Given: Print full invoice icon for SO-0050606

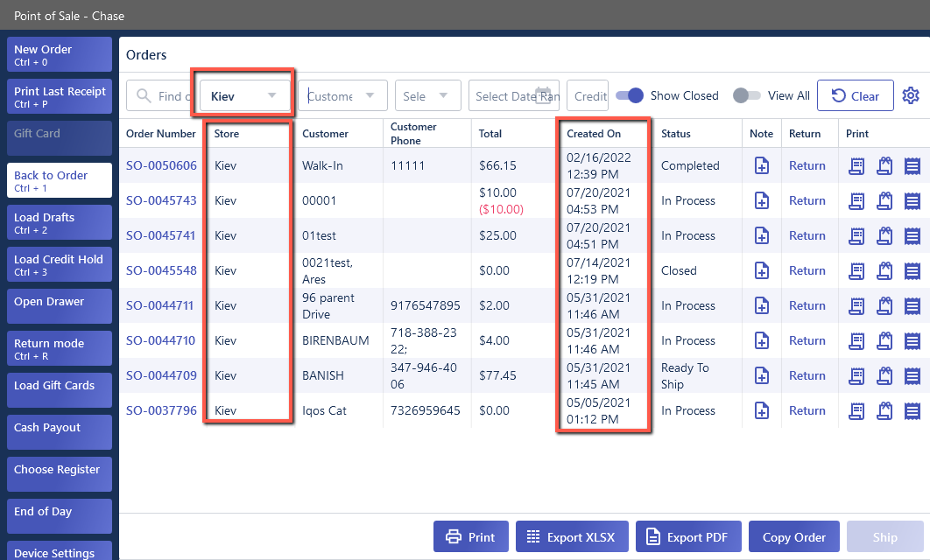Looking at the screenshot, I should (912, 166).
